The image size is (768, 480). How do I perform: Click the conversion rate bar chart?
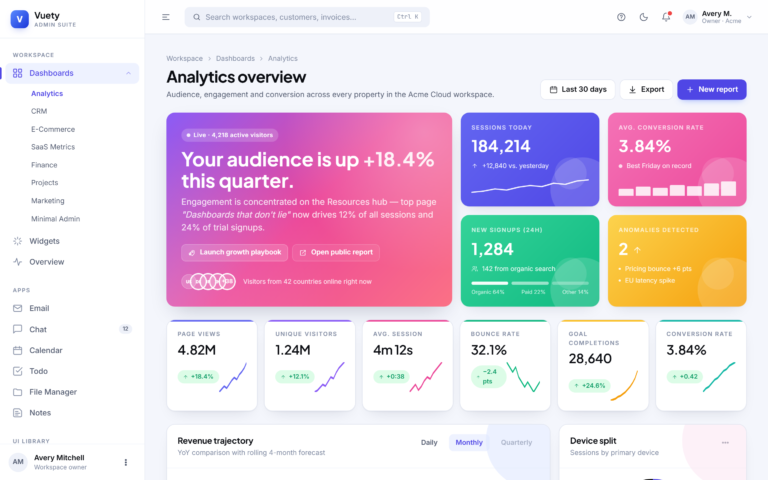click(677, 189)
